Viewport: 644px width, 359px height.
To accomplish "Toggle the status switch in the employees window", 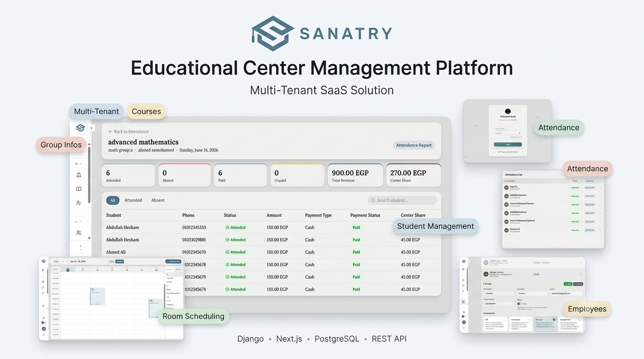I will tap(519, 304).
